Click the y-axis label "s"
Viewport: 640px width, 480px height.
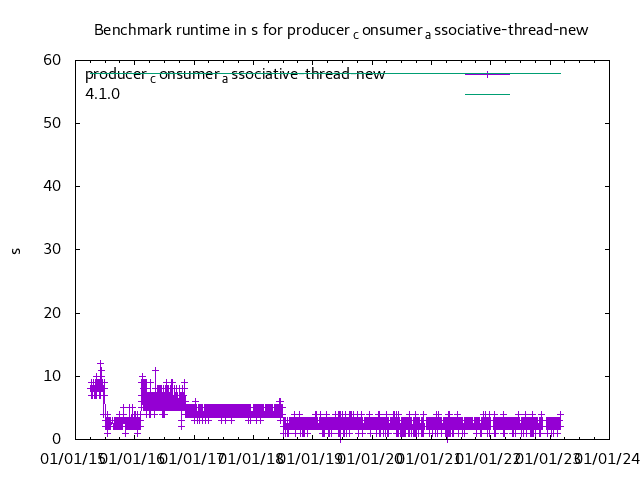pyautogui.click(x=16, y=250)
